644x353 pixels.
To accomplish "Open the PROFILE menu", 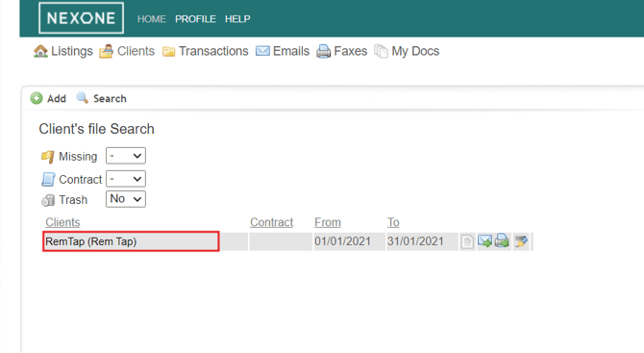I will [x=195, y=19].
